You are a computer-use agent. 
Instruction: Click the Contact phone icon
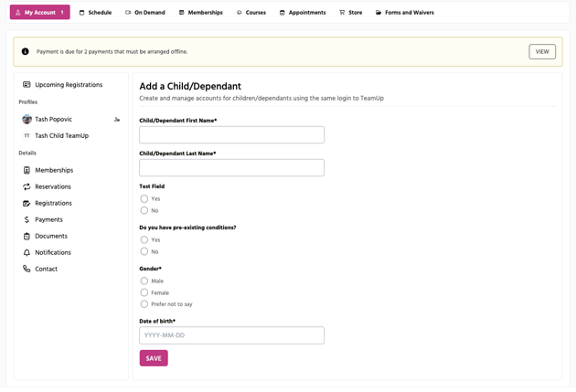(x=27, y=269)
